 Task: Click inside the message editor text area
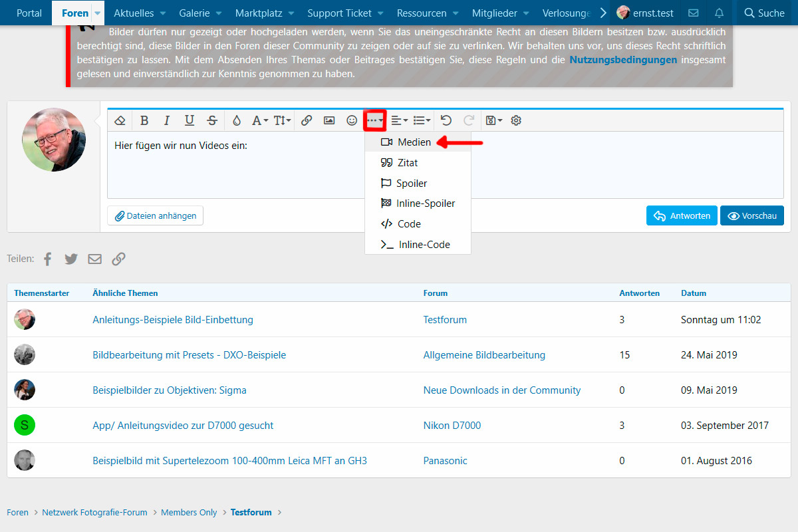point(445,164)
